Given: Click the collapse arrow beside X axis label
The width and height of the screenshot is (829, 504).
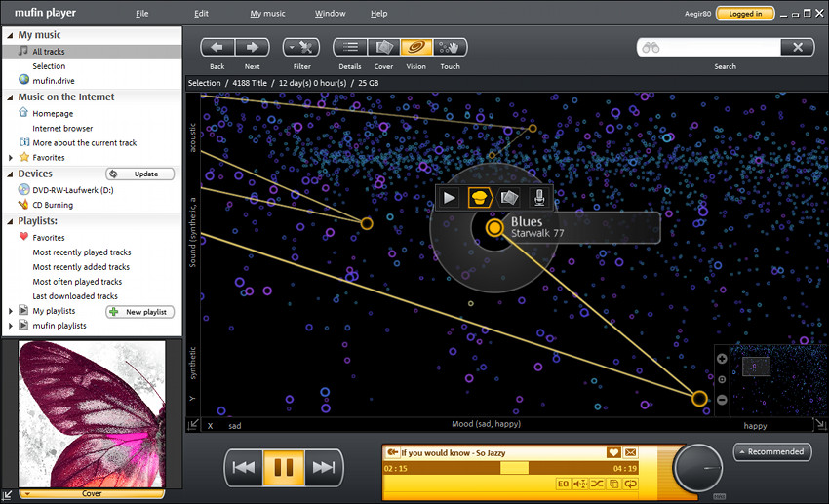Looking at the screenshot, I should (193, 424).
